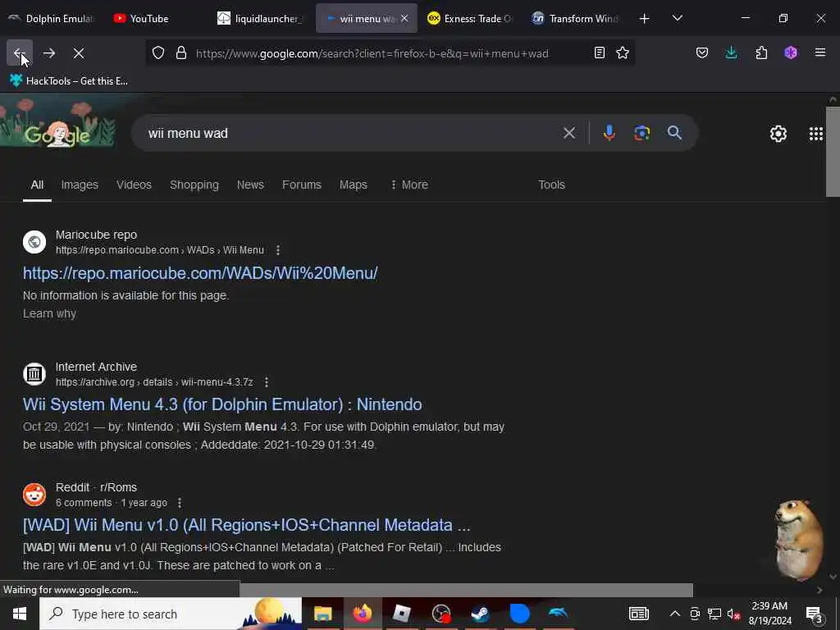Go back with the browser back arrow
Image resolution: width=840 pixels, height=630 pixels.
tap(20, 52)
